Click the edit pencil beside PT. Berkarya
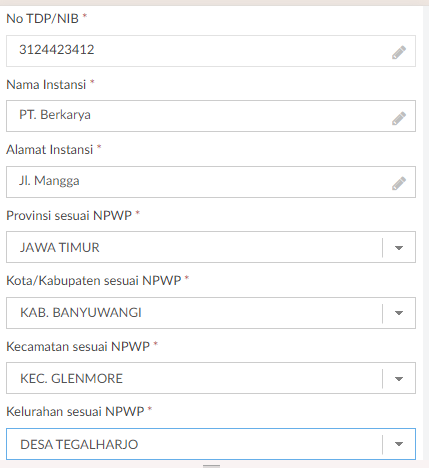This screenshot has height=468, width=429. (x=399, y=118)
